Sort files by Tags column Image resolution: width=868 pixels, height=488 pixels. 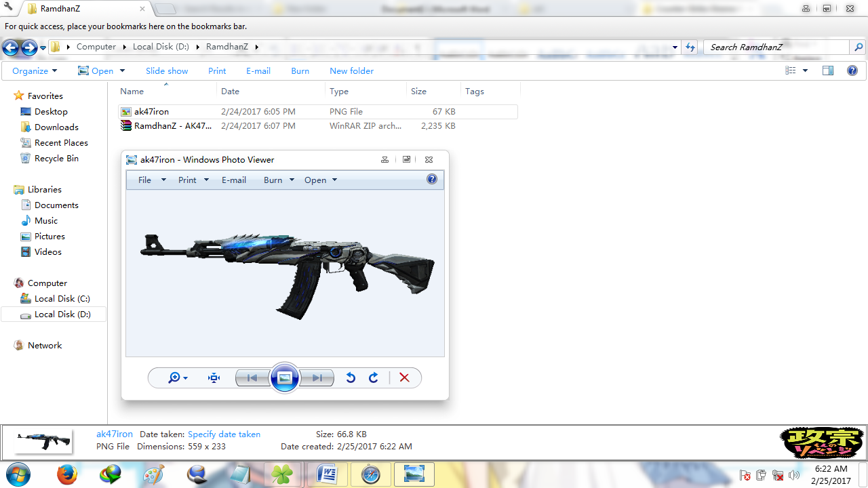click(x=491, y=91)
